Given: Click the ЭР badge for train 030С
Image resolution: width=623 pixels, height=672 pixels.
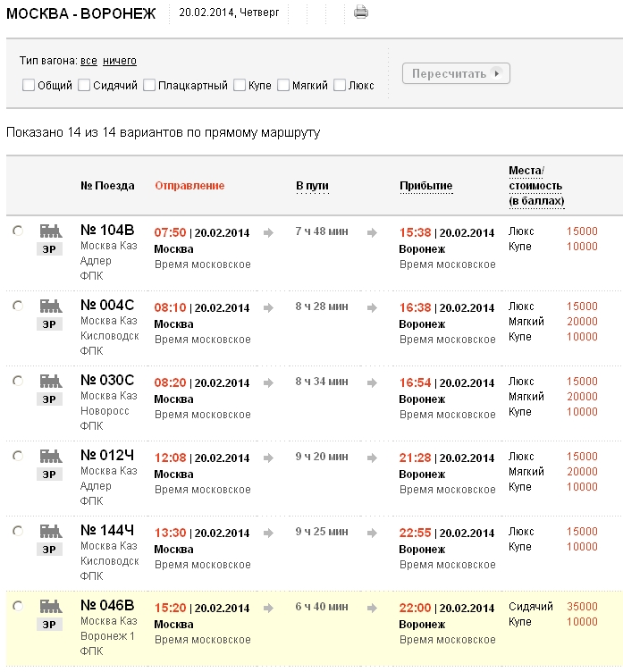Looking at the screenshot, I should pos(50,399).
